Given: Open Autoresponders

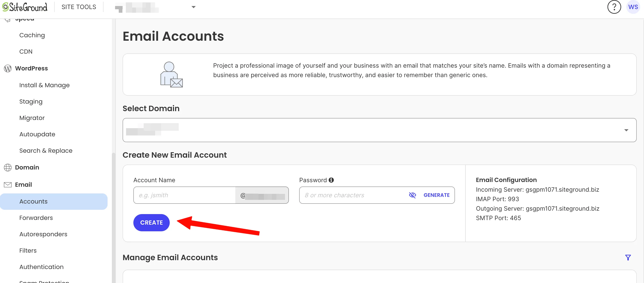Looking at the screenshot, I should (x=43, y=234).
